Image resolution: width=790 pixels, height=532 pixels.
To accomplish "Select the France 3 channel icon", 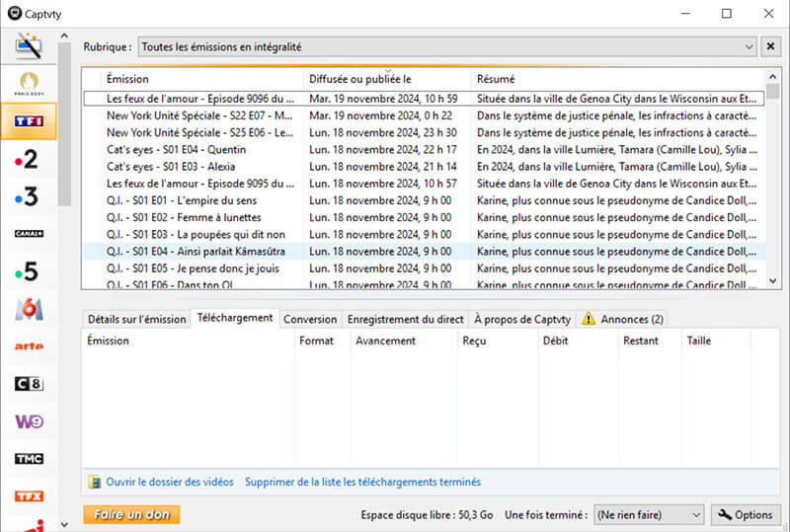I will [x=29, y=196].
